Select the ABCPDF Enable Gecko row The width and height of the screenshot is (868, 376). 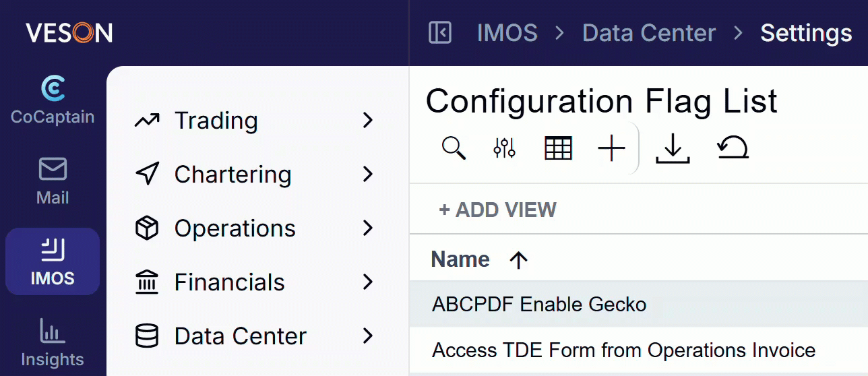pos(638,305)
